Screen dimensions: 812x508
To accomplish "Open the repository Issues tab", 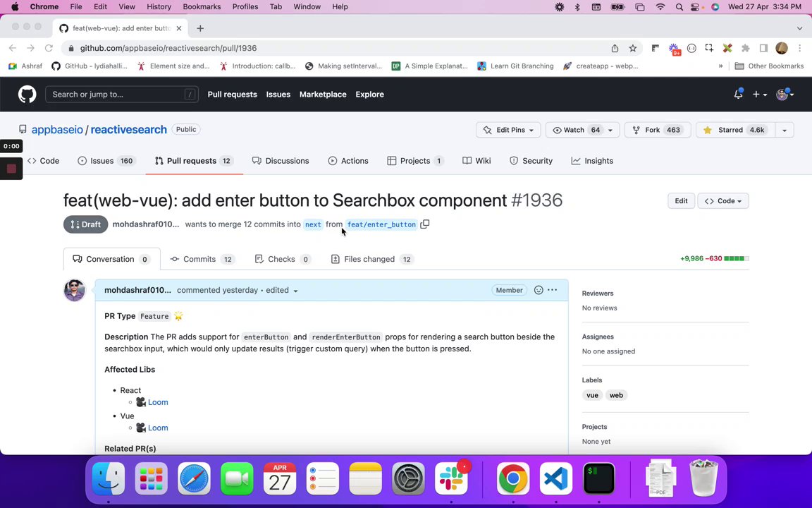I will 106,161.
